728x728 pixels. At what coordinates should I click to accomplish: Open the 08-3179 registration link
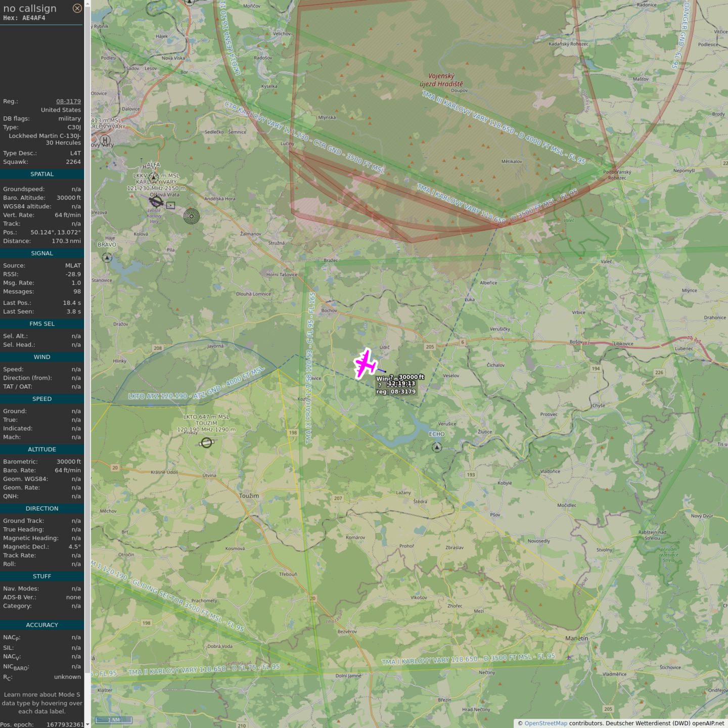click(68, 101)
